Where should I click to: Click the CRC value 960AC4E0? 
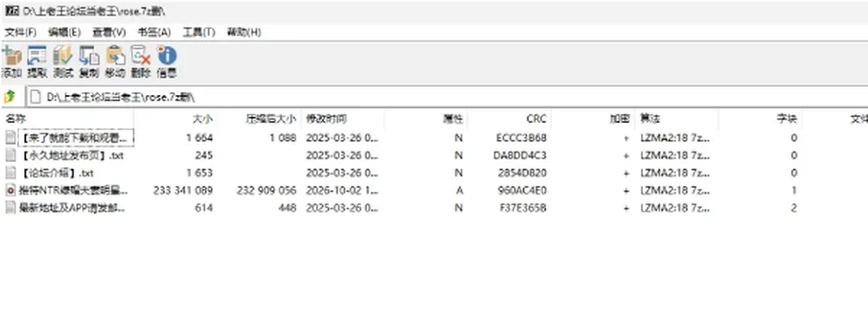[x=522, y=191]
